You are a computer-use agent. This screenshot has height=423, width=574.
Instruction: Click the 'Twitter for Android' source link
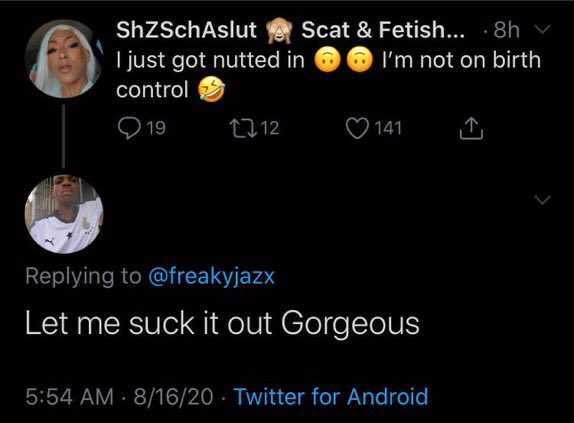click(x=331, y=396)
